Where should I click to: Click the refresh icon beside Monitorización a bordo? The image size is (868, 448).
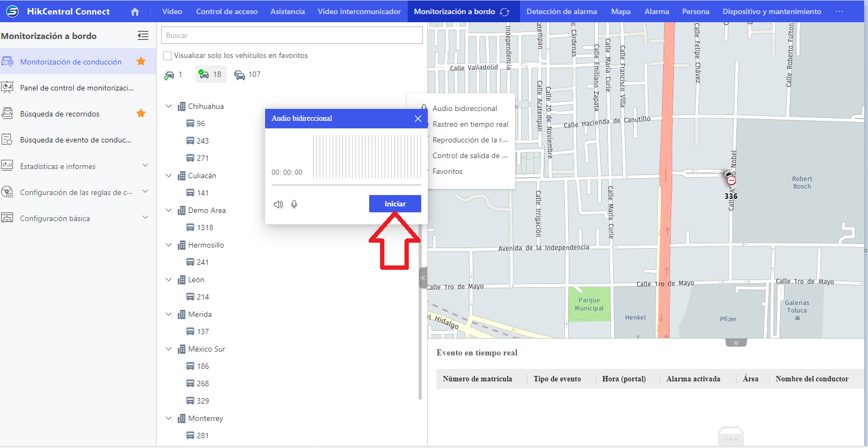505,12
